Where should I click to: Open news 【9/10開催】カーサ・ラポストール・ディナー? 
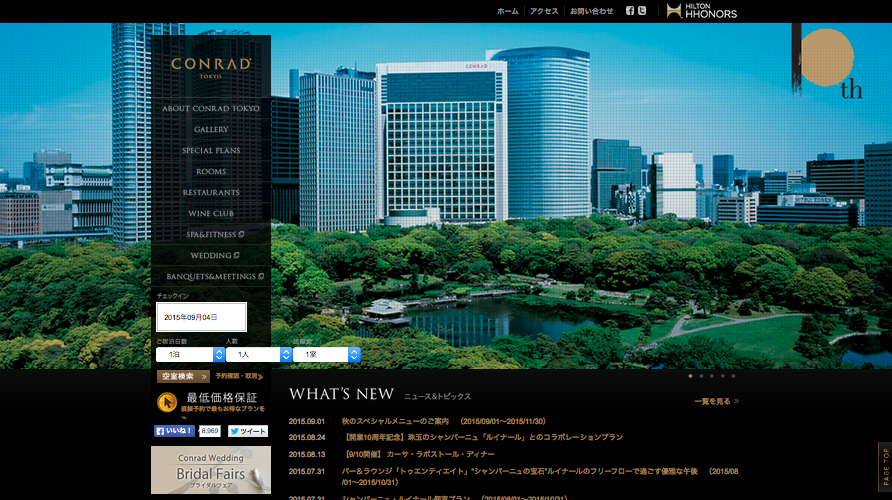pyautogui.click(x=418, y=454)
